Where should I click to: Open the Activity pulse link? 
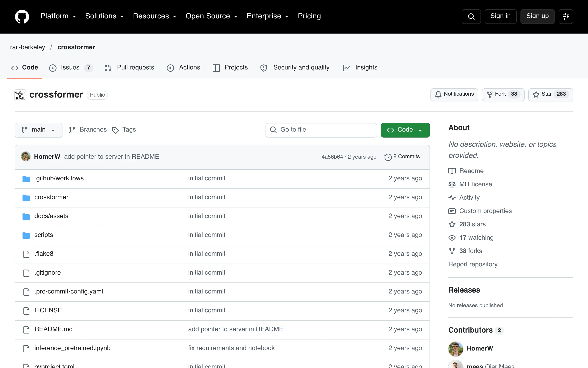coord(464,197)
